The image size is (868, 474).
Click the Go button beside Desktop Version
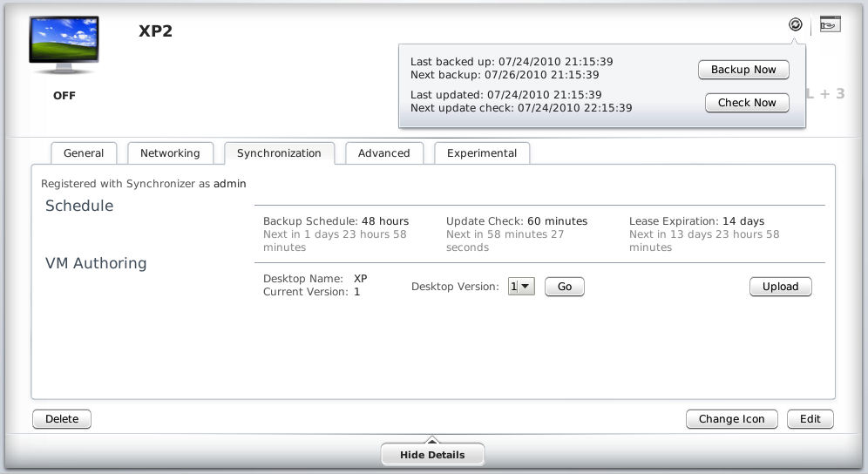(565, 287)
